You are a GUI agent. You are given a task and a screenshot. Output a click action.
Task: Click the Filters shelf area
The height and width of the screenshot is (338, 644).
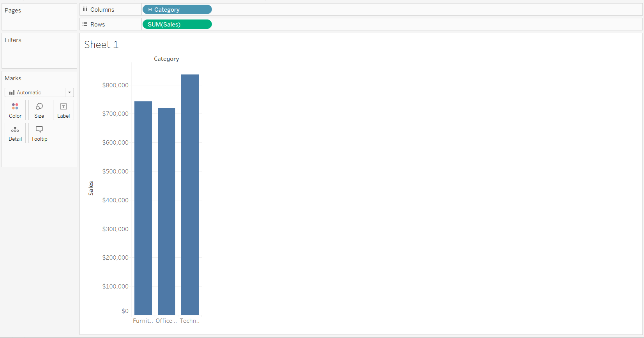pyautogui.click(x=39, y=51)
